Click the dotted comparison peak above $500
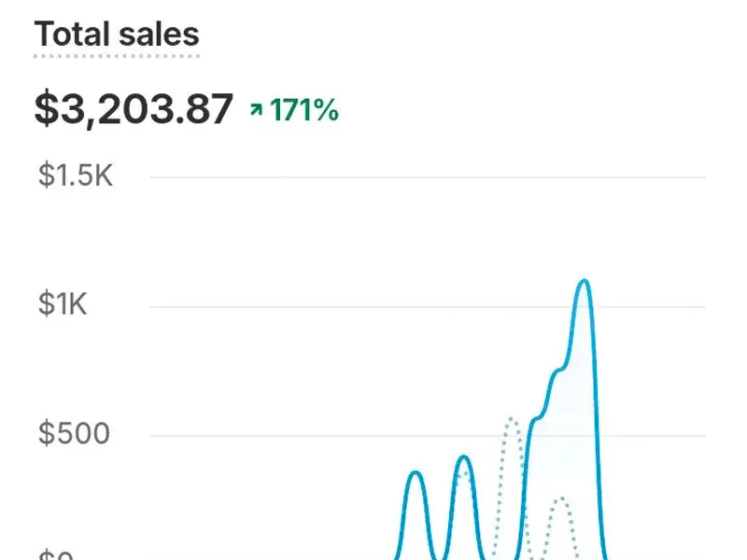This screenshot has width=747, height=560. tap(511, 420)
